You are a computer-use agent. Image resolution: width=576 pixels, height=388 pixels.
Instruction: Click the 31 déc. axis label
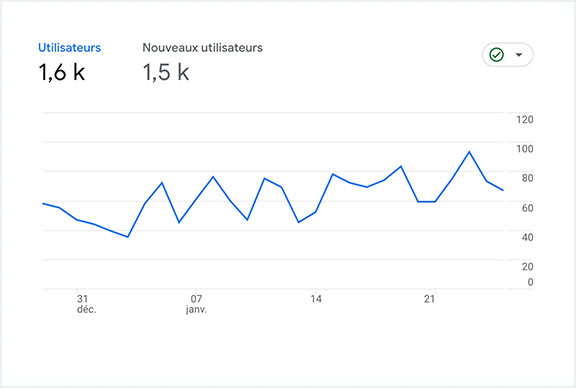pyautogui.click(x=86, y=304)
